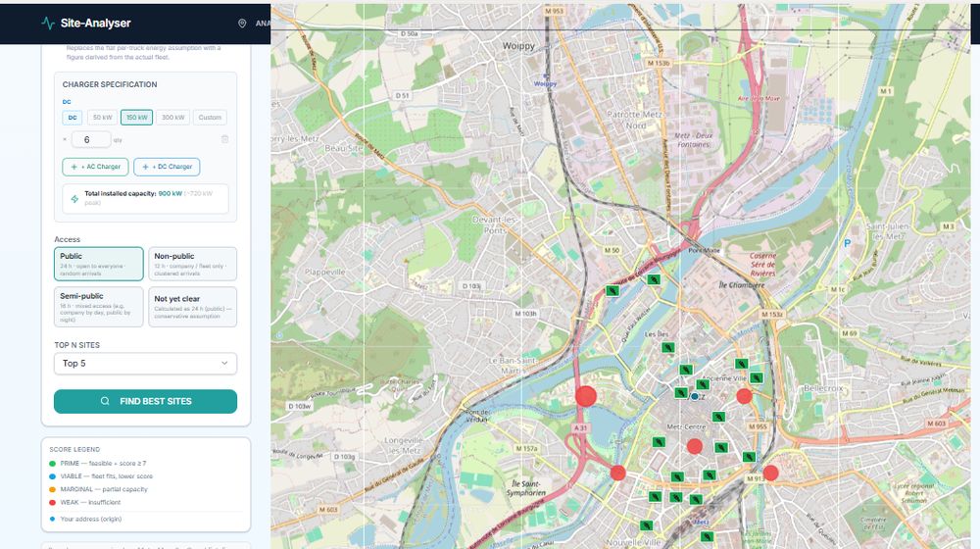Select the red marker below Metz-Centre label

(x=695, y=446)
